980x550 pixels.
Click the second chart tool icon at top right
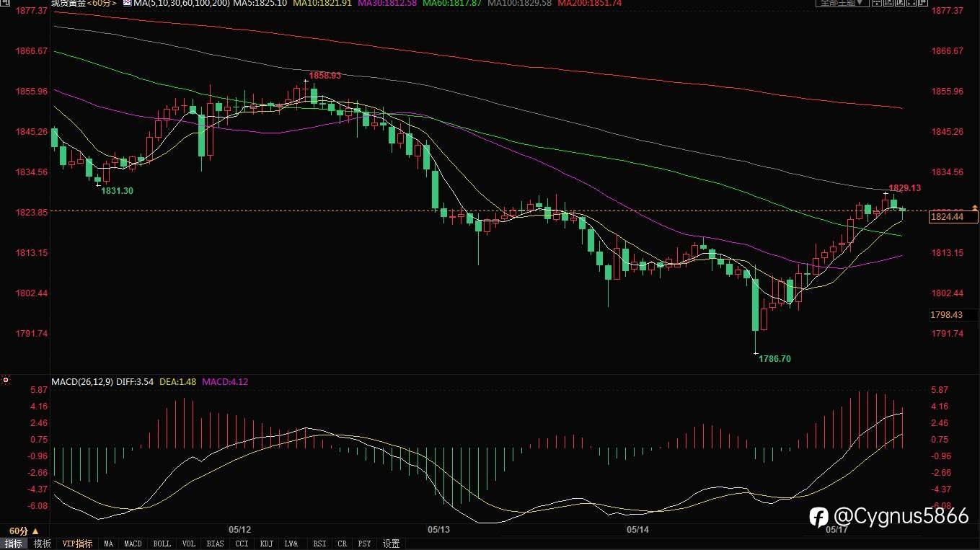coord(888,3)
